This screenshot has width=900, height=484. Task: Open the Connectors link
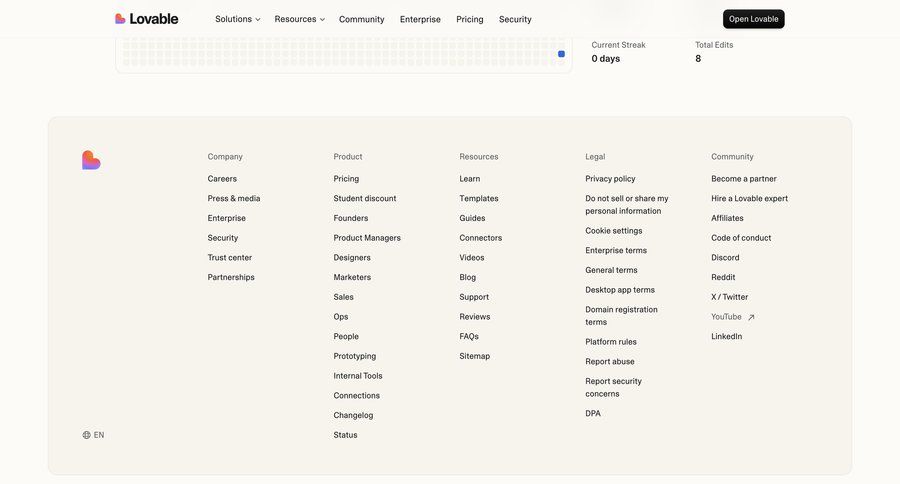pos(480,238)
